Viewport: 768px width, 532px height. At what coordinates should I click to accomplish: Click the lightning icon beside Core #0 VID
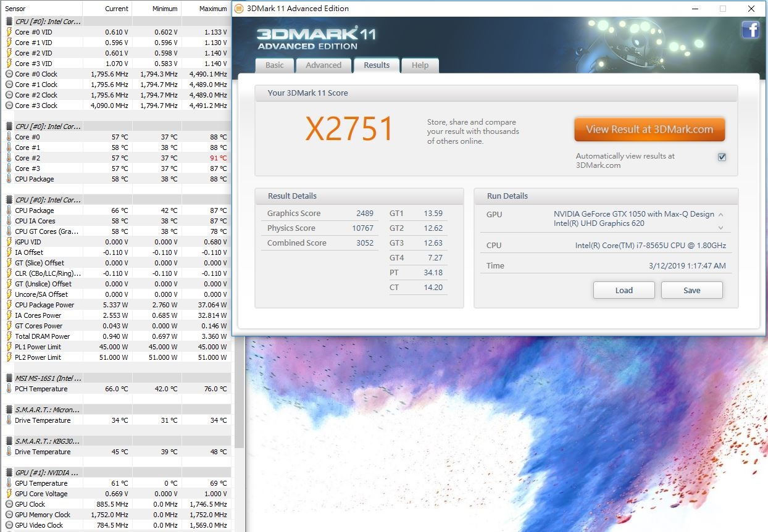(9, 32)
